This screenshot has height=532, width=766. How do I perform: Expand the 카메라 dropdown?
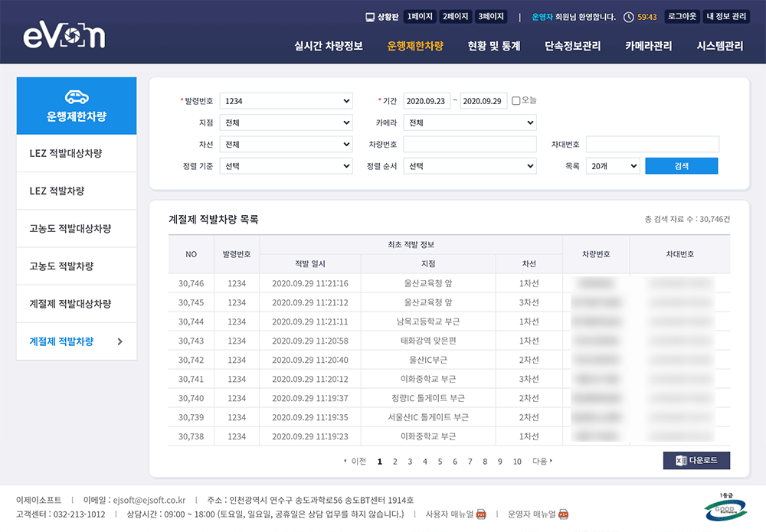(471, 122)
